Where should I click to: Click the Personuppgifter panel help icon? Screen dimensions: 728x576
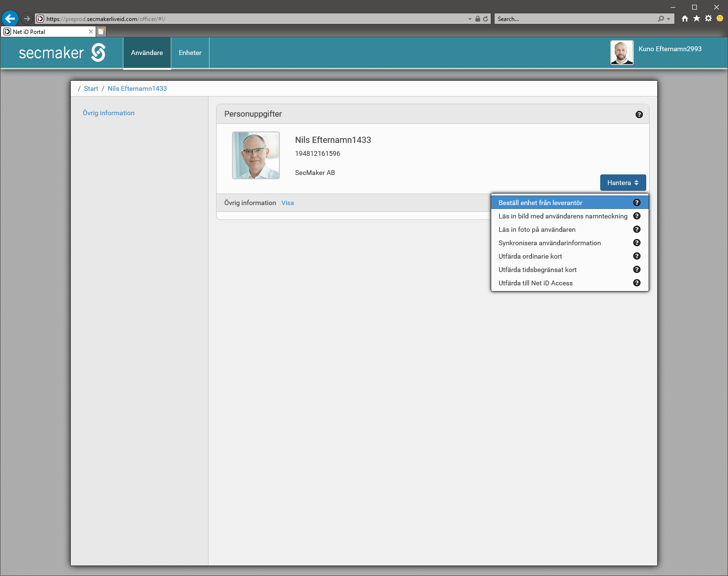coord(639,114)
